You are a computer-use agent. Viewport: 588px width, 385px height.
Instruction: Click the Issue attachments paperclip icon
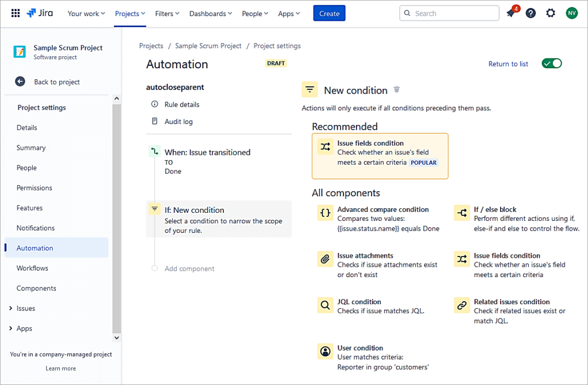coord(325,259)
